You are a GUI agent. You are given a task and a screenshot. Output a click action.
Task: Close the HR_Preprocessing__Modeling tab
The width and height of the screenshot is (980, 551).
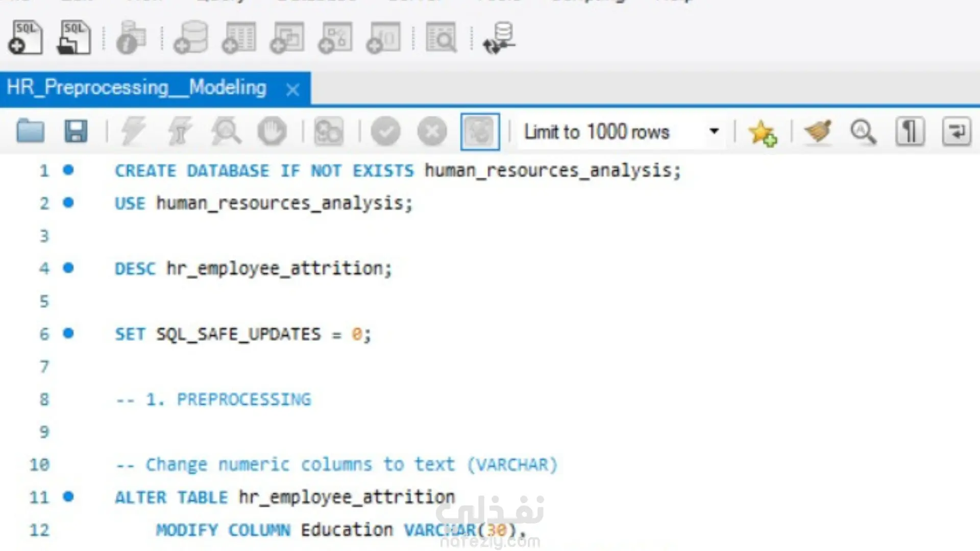[x=292, y=90]
